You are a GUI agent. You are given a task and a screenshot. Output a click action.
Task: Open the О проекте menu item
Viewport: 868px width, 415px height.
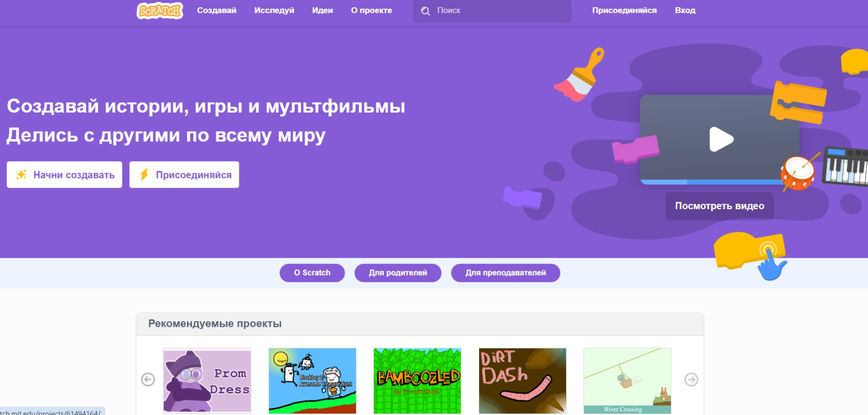pos(371,10)
